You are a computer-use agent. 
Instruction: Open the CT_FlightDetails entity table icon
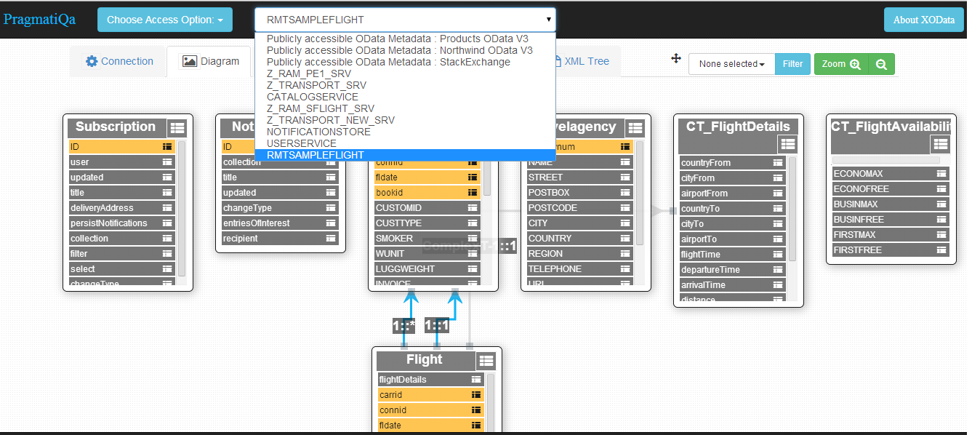coord(787,144)
